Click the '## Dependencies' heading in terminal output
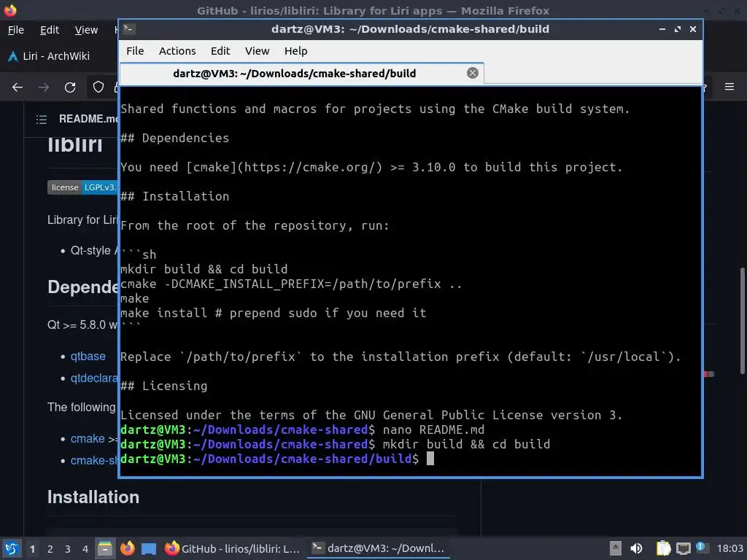Image resolution: width=747 pixels, height=560 pixels. tap(175, 138)
